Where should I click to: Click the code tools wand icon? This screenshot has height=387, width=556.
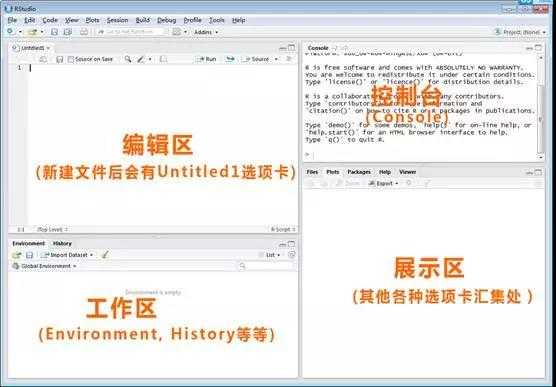pyautogui.click(x=141, y=59)
